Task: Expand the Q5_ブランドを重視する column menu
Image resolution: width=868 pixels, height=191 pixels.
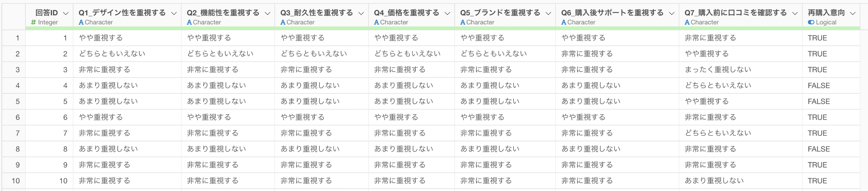Action: coord(549,13)
